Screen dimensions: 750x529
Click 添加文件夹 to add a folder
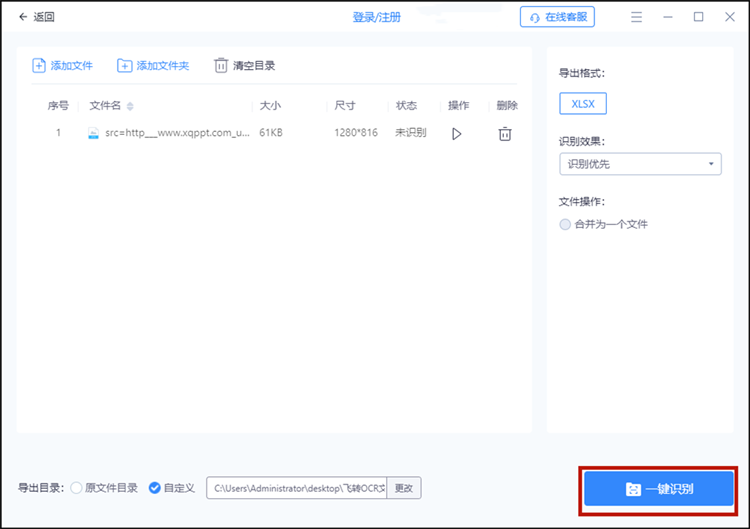(153, 66)
